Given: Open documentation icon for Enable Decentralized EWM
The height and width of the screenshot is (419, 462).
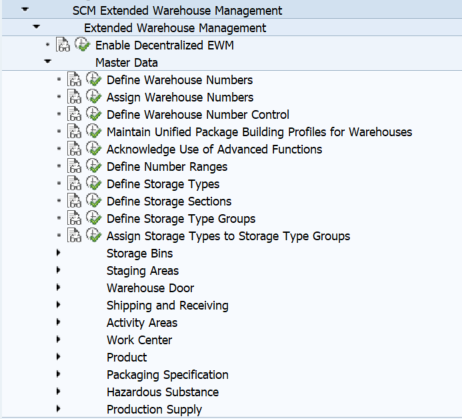Looking at the screenshot, I should 63,45.
